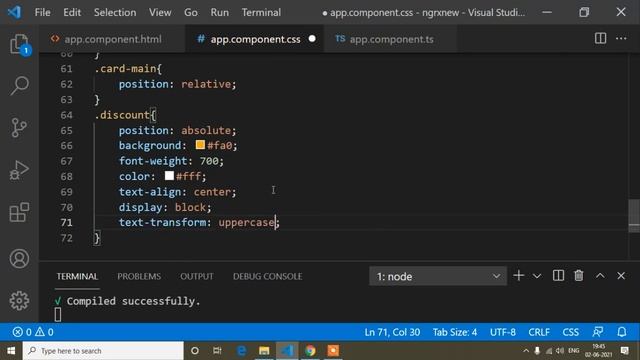Open color picker for #fff swatch
The image size is (640, 360).
point(169,176)
